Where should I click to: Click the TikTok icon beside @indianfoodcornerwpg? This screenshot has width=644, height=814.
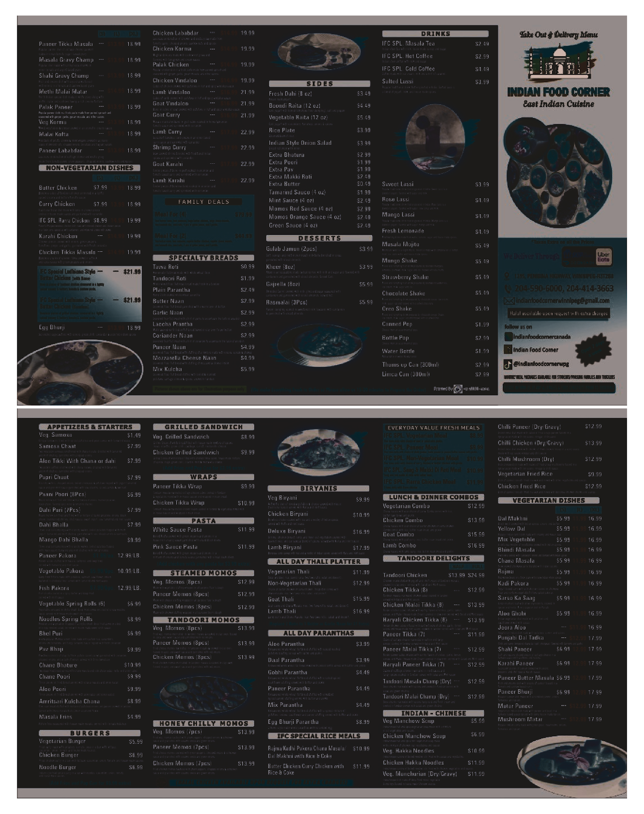pos(508,364)
